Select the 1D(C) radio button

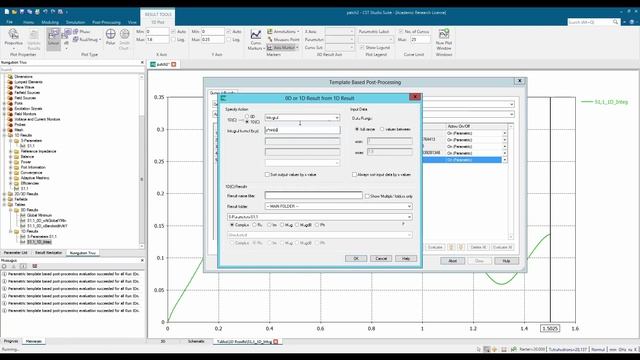click(247, 122)
